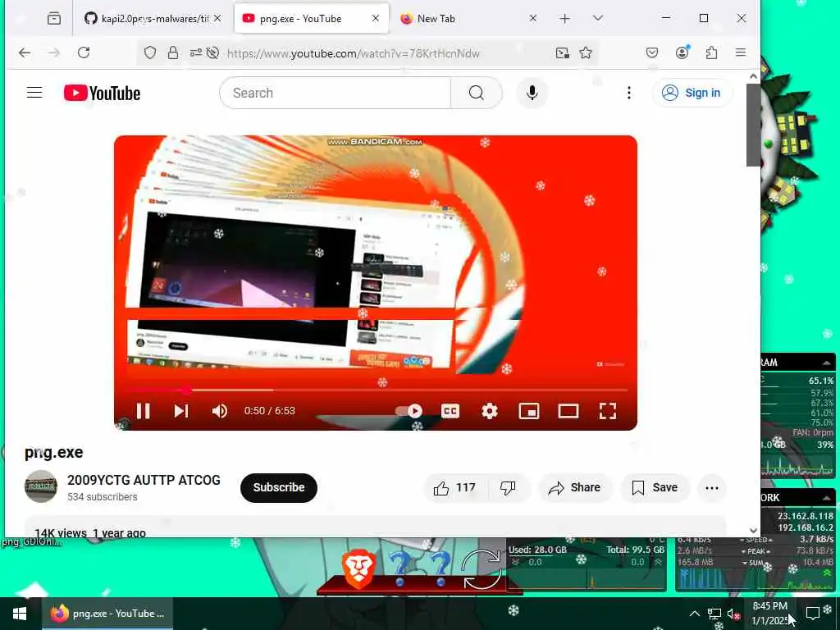Go back to the previous page
Screen dimensions: 840x630
point(24,52)
